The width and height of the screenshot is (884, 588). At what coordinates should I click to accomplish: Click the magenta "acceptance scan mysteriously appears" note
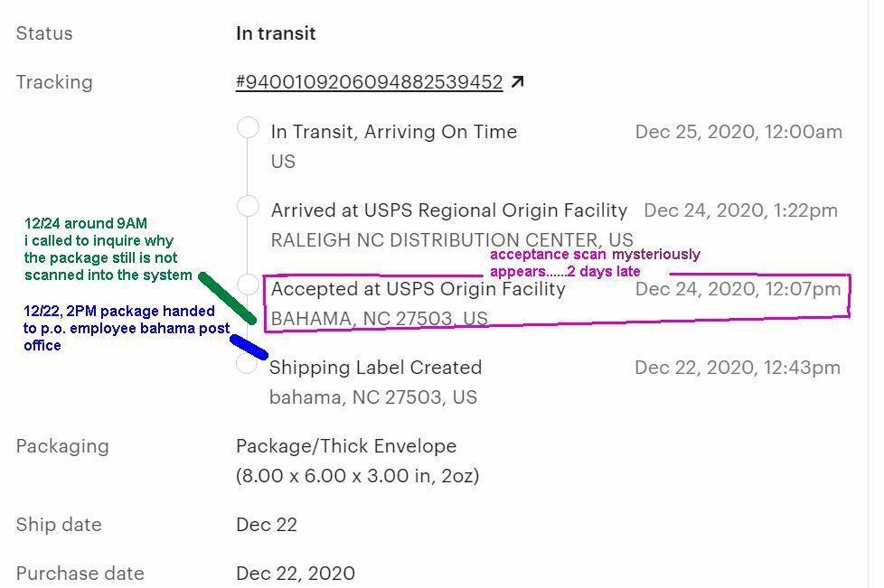pyautogui.click(x=594, y=263)
